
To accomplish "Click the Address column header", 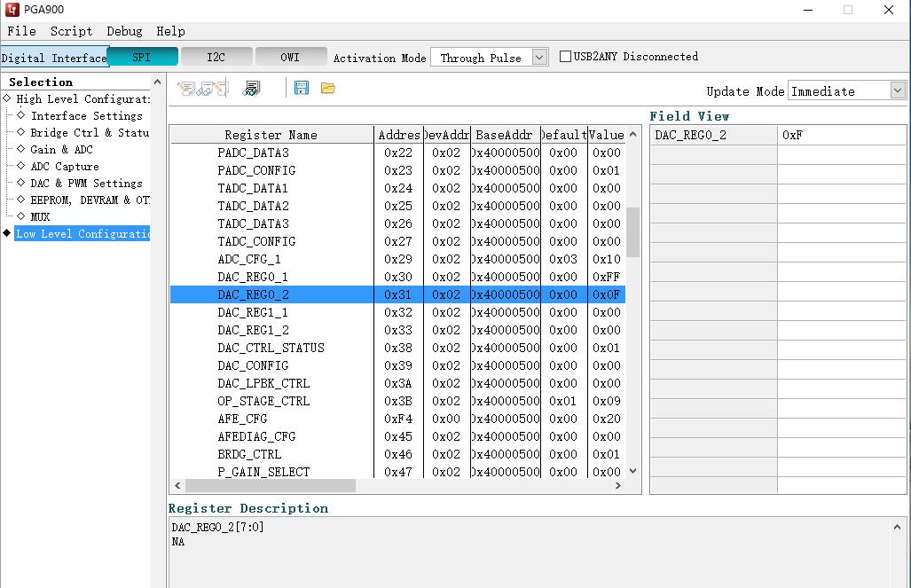I will click(x=398, y=135).
